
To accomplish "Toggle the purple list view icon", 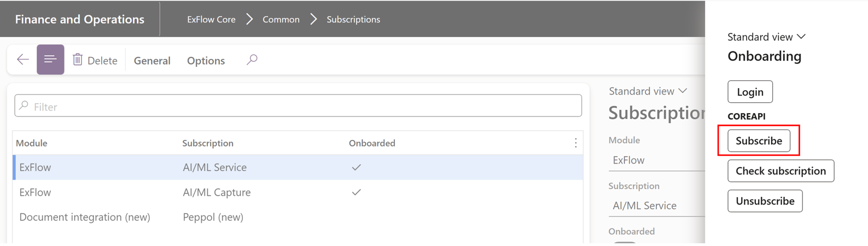I will coord(50,60).
